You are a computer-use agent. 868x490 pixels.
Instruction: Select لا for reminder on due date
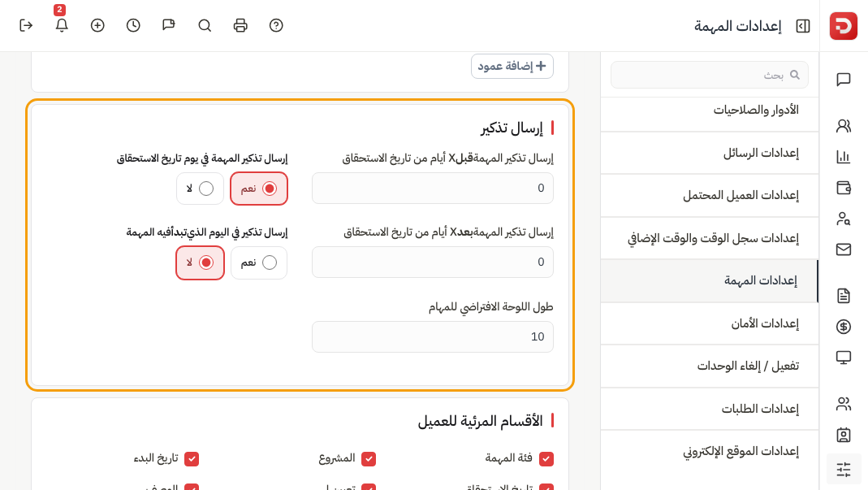point(200,189)
